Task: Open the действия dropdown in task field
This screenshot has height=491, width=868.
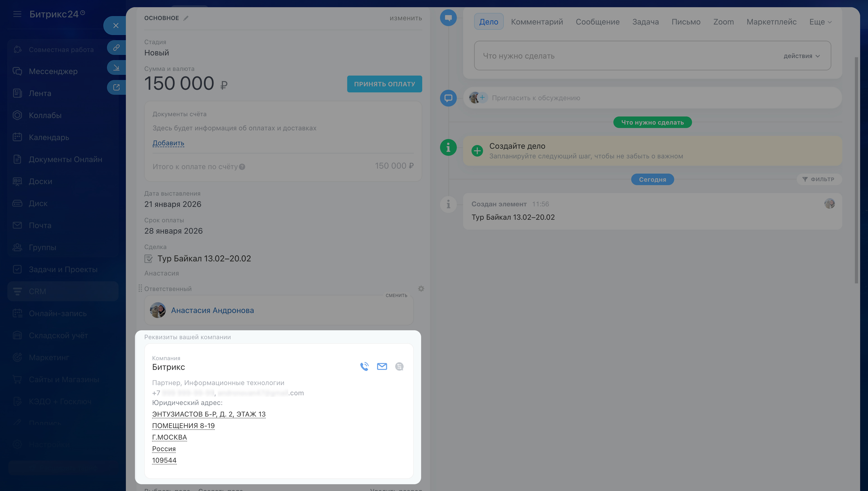Action: coord(801,56)
